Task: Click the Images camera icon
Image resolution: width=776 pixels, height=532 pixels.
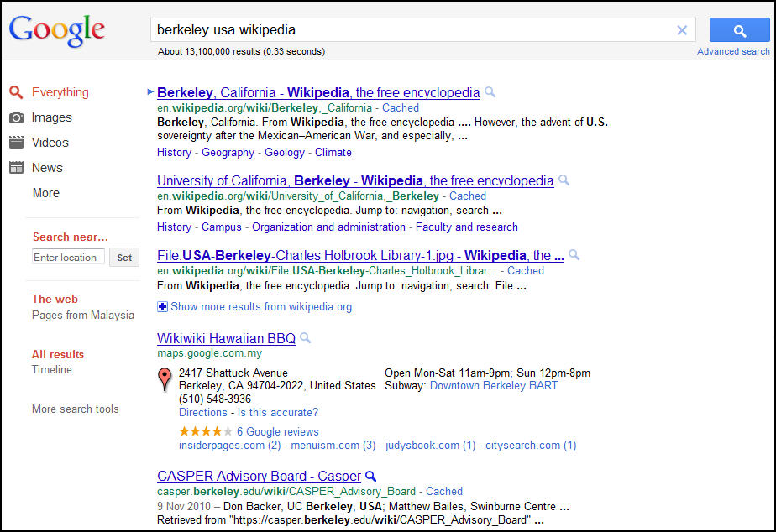Action: click(16, 117)
